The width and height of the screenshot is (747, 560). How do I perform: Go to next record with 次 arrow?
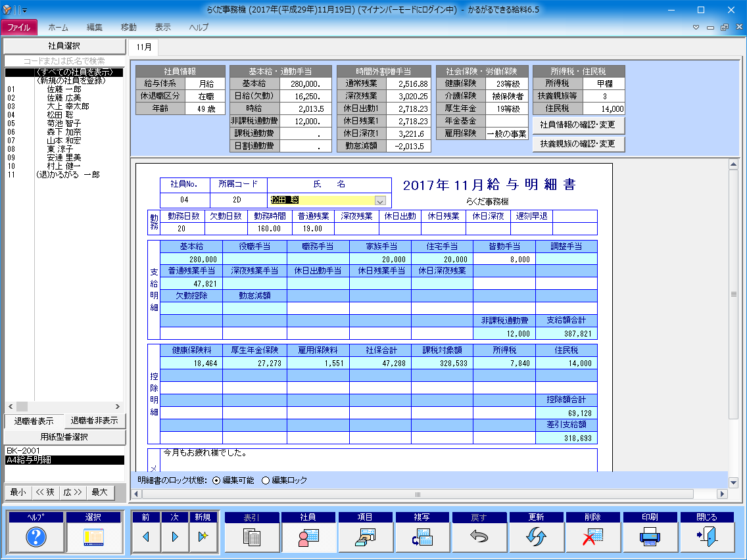tap(174, 537)
